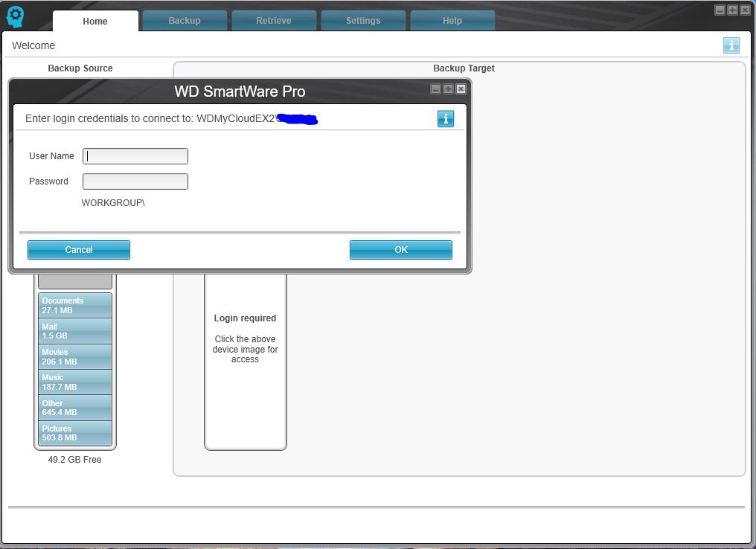Close the main application window
Image resolution: width=756 pixels, height=549 pixels.
tap(745, 10)
